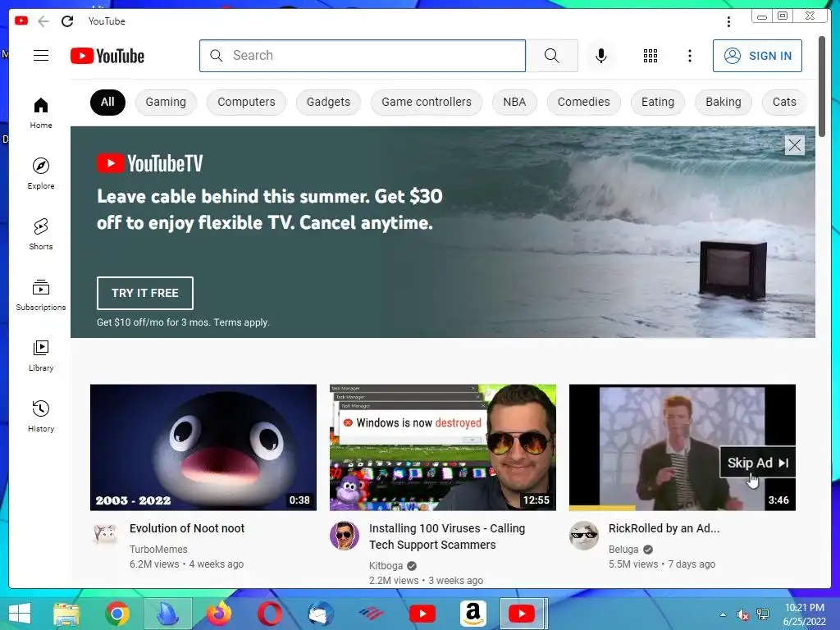Viewport: 840px width, 630px height.
Task: Select the Eating filter chip
Action: (x=658, y=103)
